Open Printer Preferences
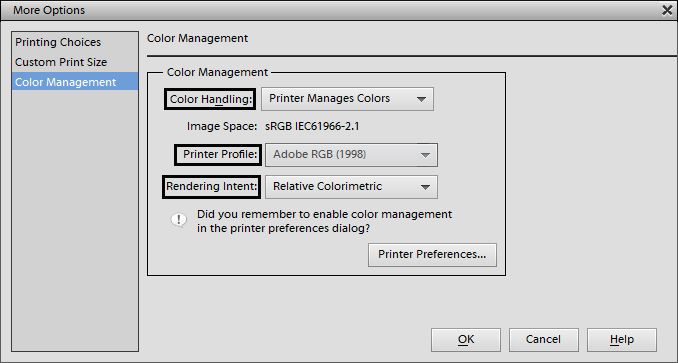 tap(432, 255)
